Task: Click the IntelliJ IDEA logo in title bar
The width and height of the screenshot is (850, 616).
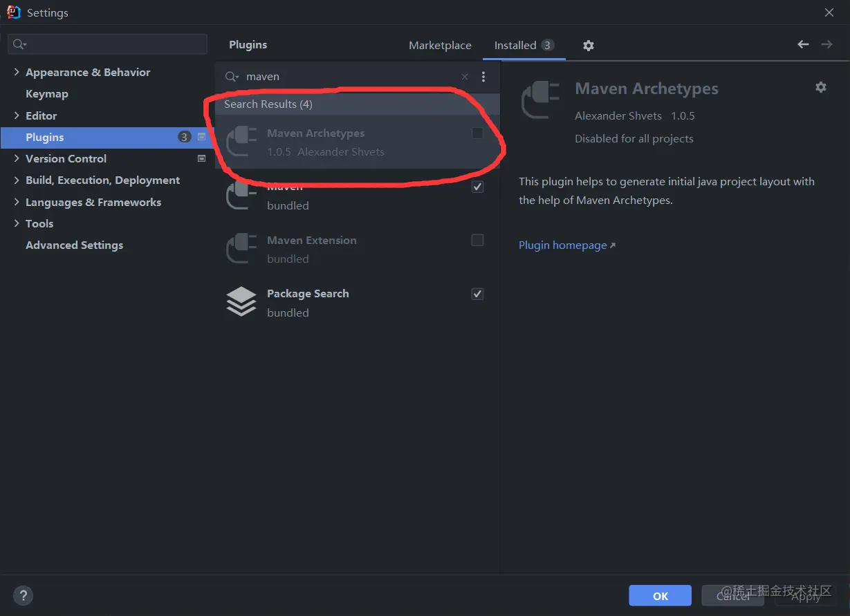Action: click(13, 12)
